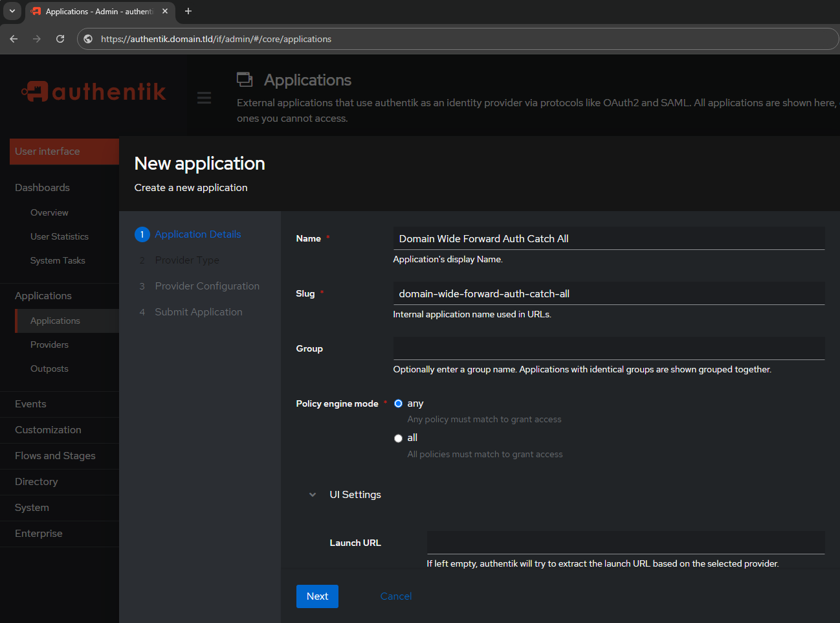
Task: Click the Next button
Action: (x=317, y=596)
